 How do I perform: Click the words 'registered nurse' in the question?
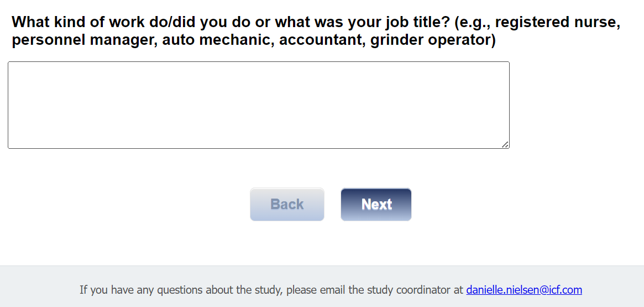pyautogui.click(x=557, y=23)
